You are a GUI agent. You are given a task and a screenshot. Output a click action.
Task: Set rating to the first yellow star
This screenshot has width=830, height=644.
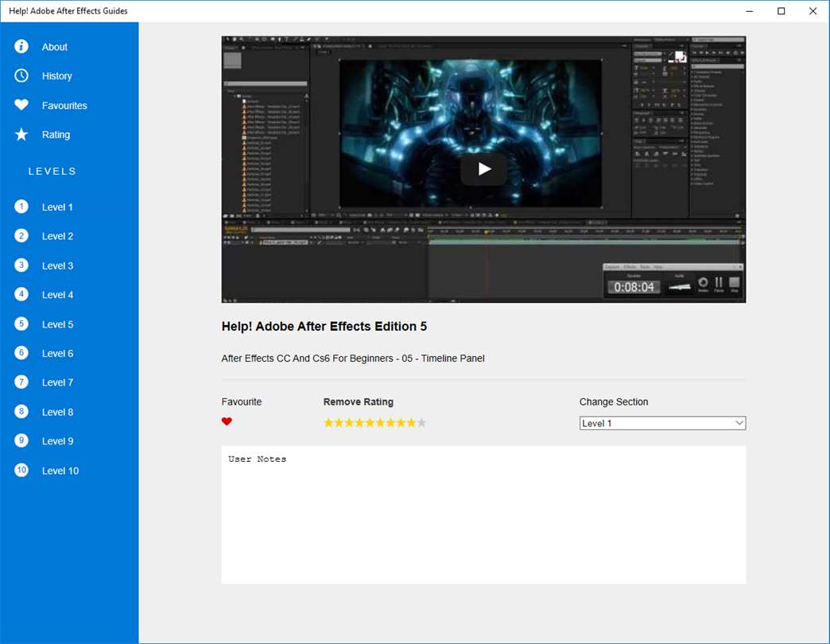click(328, 423)
